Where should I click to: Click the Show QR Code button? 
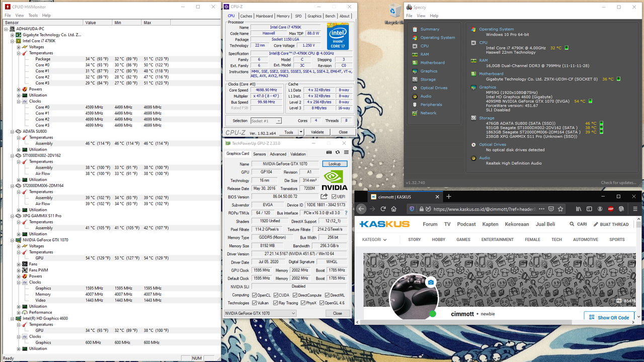tap(609, 317)
